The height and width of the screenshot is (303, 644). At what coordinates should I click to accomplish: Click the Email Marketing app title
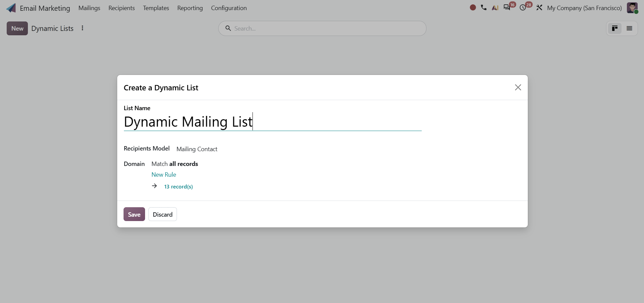point(45,8)
